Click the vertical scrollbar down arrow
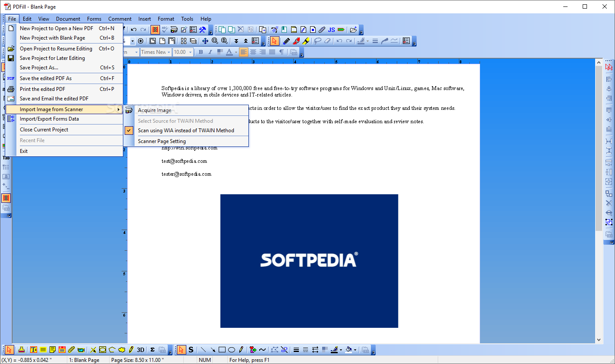 pyautogui.click(x=599, y=340)
